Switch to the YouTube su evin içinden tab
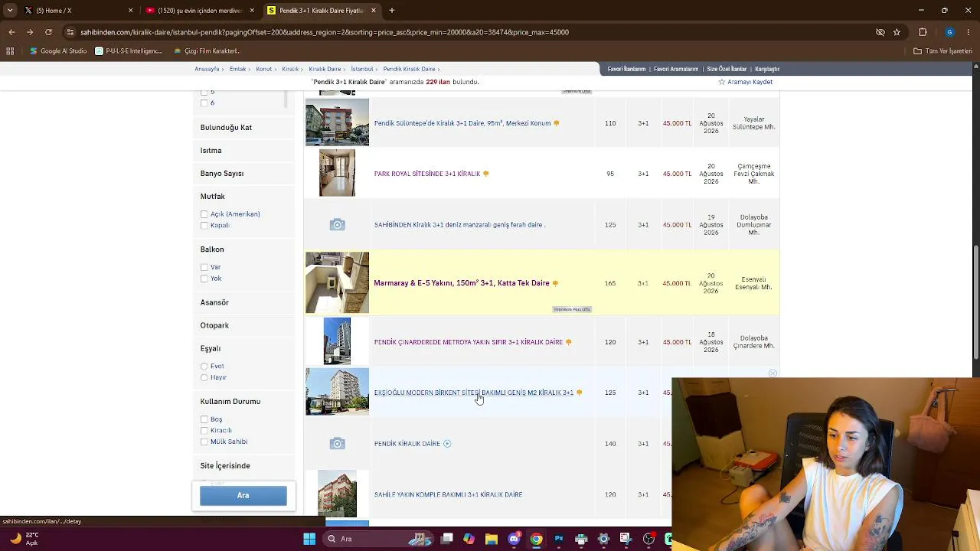Image resolution: width=980 pixels, height=551 pixels. 200,11
